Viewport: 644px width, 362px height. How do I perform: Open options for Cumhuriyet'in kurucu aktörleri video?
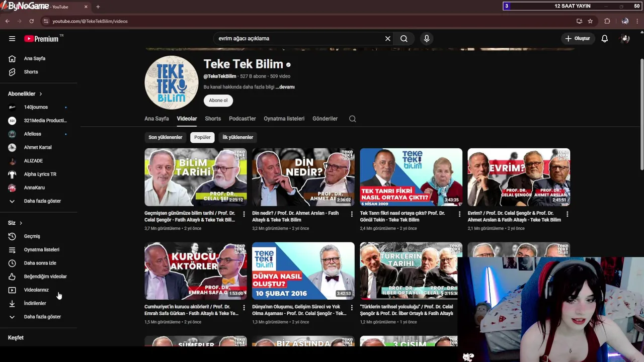[x=244, y=308]
